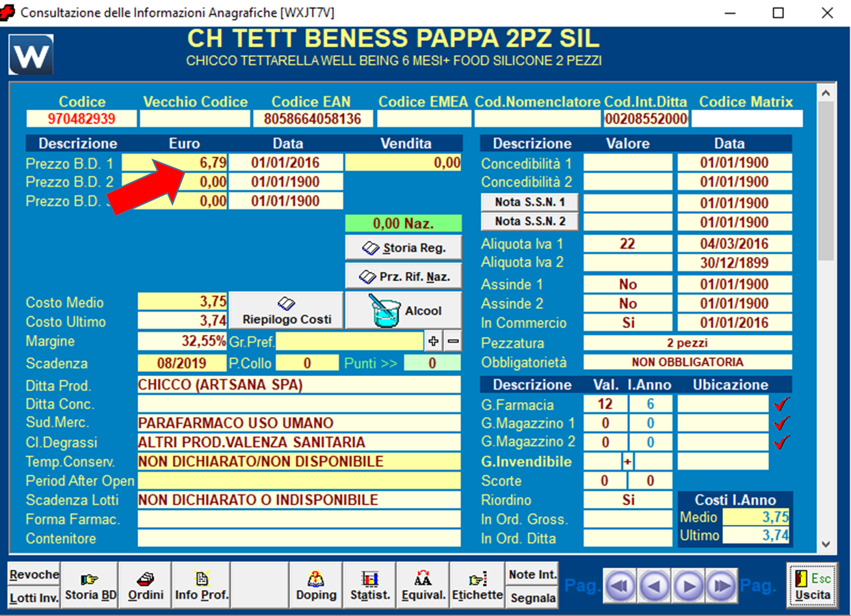The height and width of the screenshot is (616, 851).
Task: Open Lotti Inv.
Action: pos(34,598)
